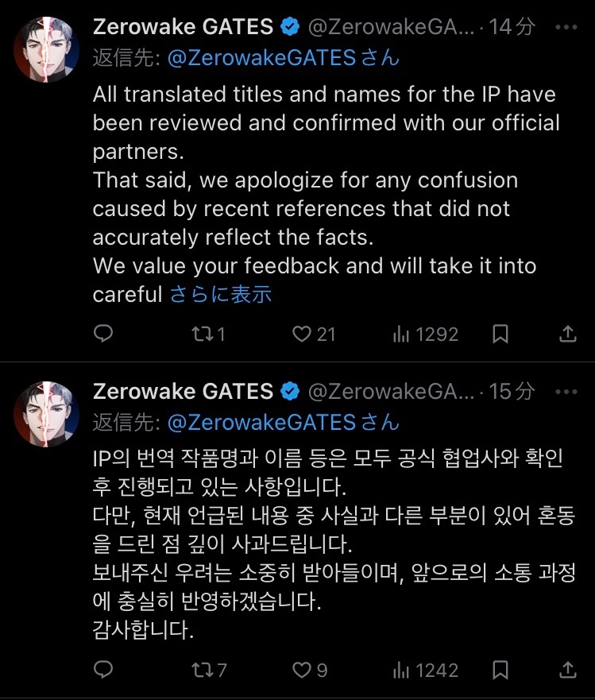Reply to the English translation tweet
The image size is (595, 700).
point(103,335)
